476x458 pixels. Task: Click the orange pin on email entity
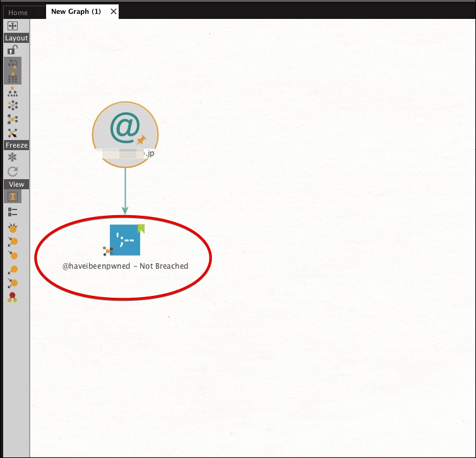click(x=141, y=140)
